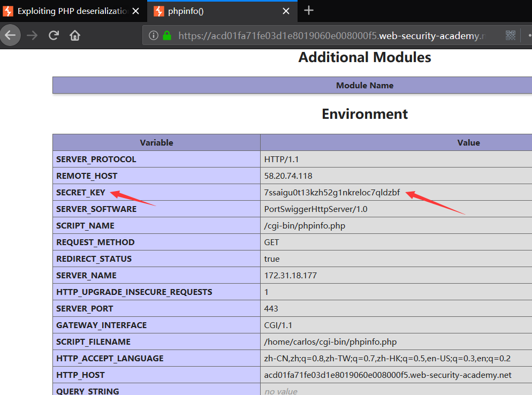Click the SECRET_KEY variable cell
532x395 pixels.
click(x=156, y=192)
